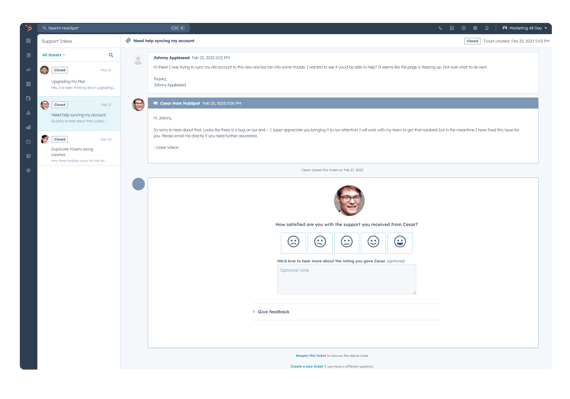Open the Duplicate tickets being created ticket

tap(79, 149)
